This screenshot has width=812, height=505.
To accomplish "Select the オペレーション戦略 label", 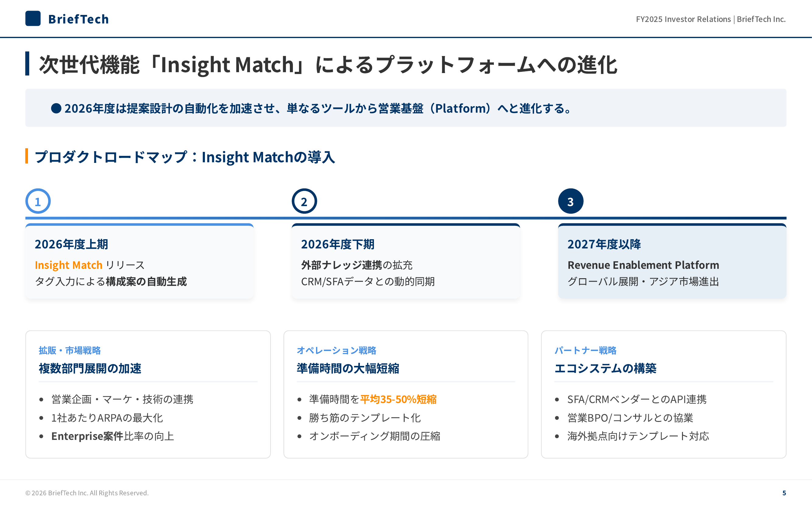I will [x=336, y=350].
